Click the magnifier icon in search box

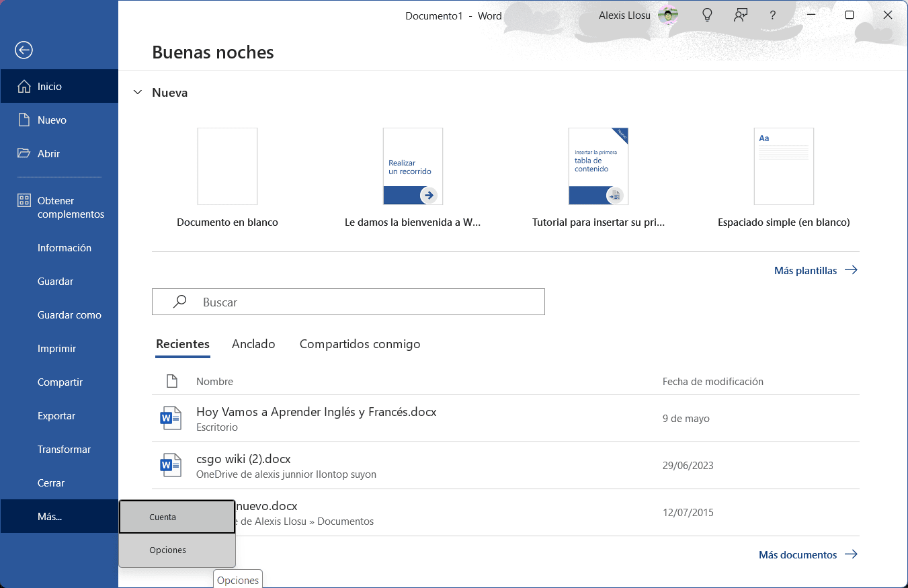(179, 302)
